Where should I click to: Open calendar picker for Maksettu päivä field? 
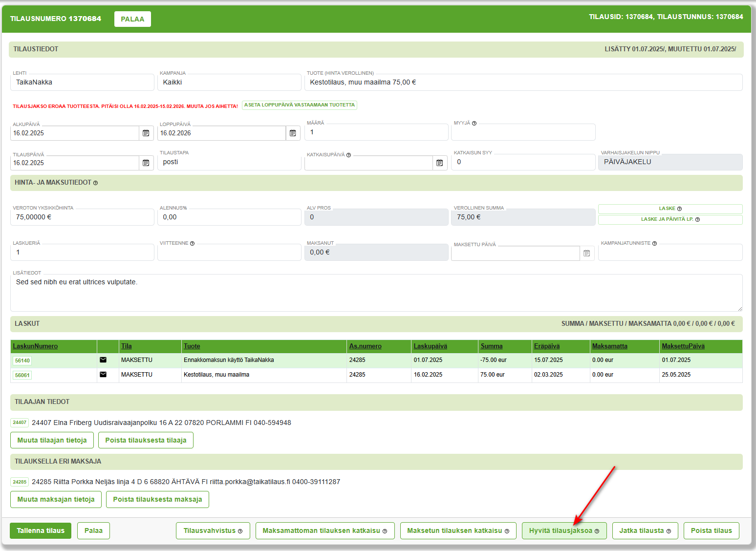(587, 254)
